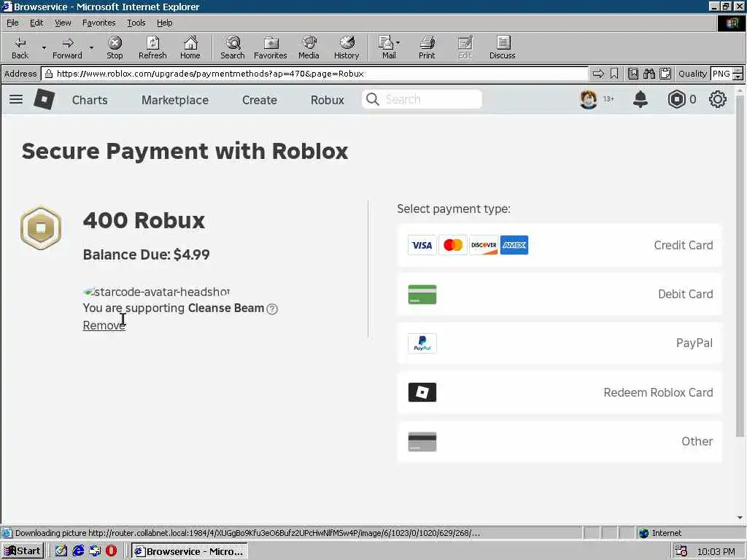747x560 pixels.
Task: Open Marketplace in Roblox navigation
Action: tap(175, 100)
